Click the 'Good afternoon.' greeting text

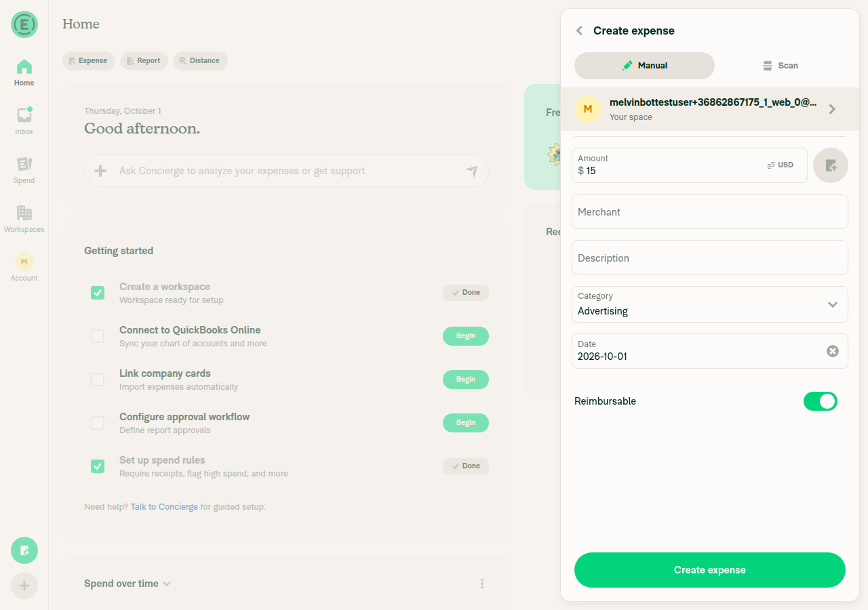(x=142, y=129)
